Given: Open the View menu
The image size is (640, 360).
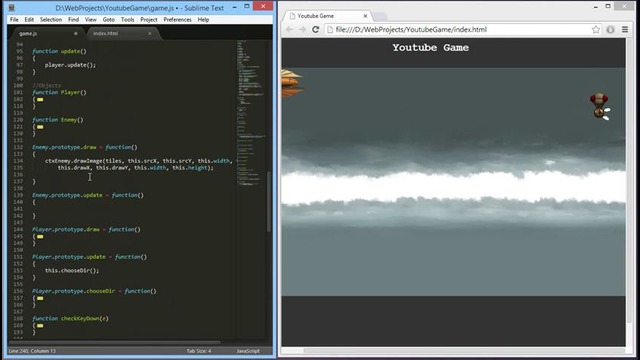Looking at the screenshot, I should click(x=91, y=20).
